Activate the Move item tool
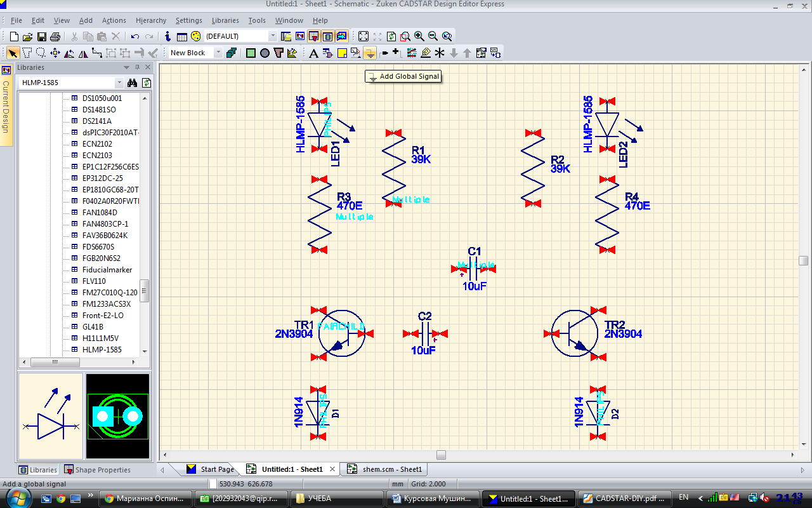 click(55, 53)
